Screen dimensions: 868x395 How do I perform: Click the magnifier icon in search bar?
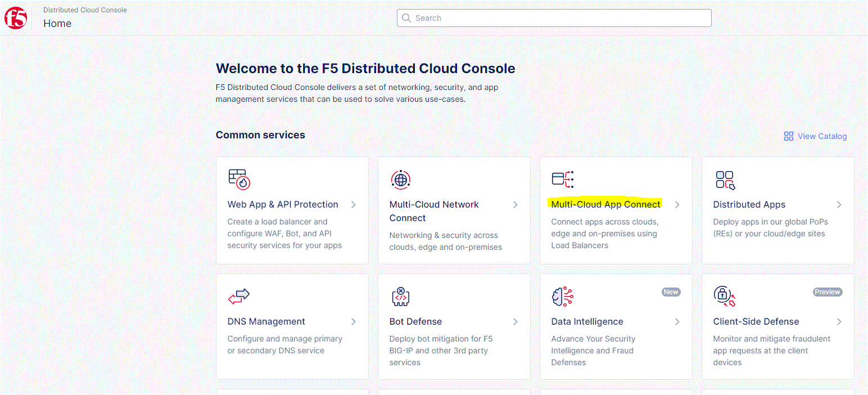click(x=406, y=18)
